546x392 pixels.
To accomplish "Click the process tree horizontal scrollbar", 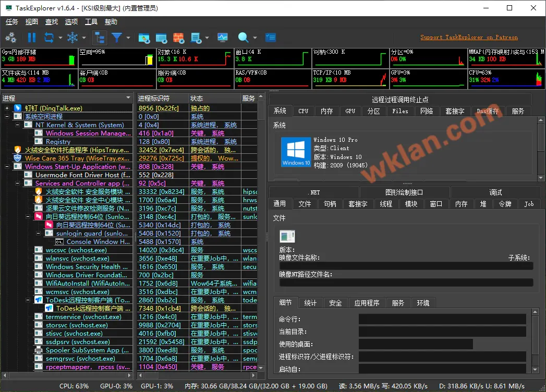I will [x=66, y=376].
